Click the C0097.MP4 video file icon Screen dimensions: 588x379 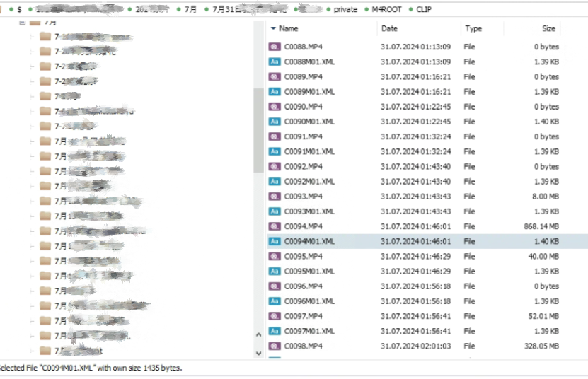pyautogui.click(x=275, y=316)
